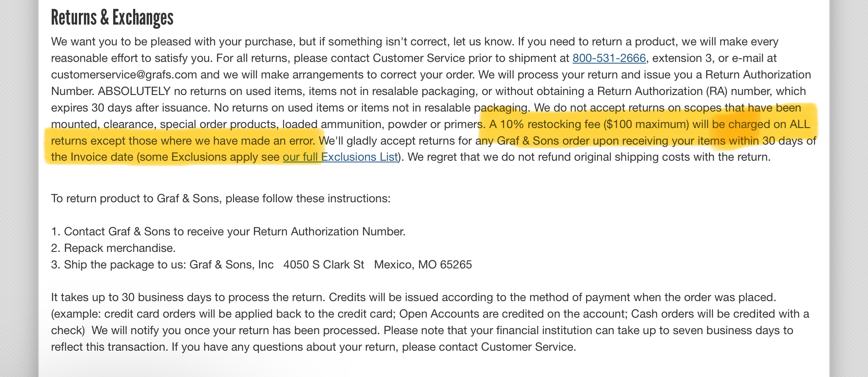
Task: Click the '4050 S Clark St' address text
Action: click(x=323, y=265)
